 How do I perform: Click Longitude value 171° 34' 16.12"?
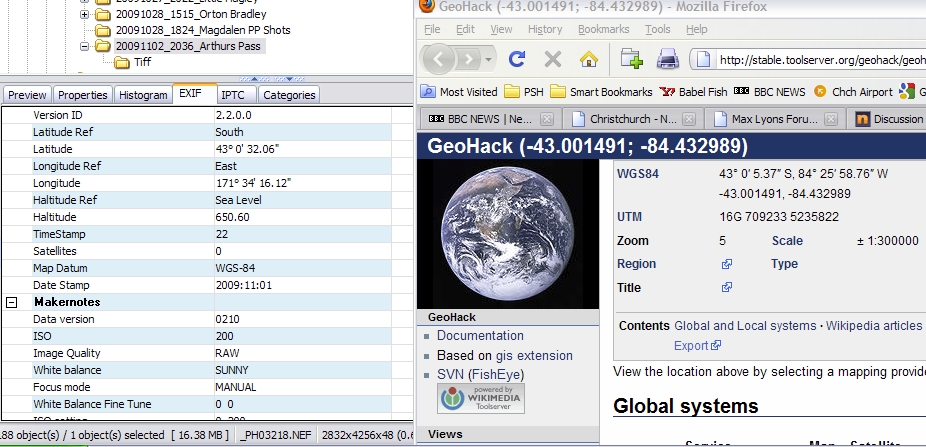point(253,183)
